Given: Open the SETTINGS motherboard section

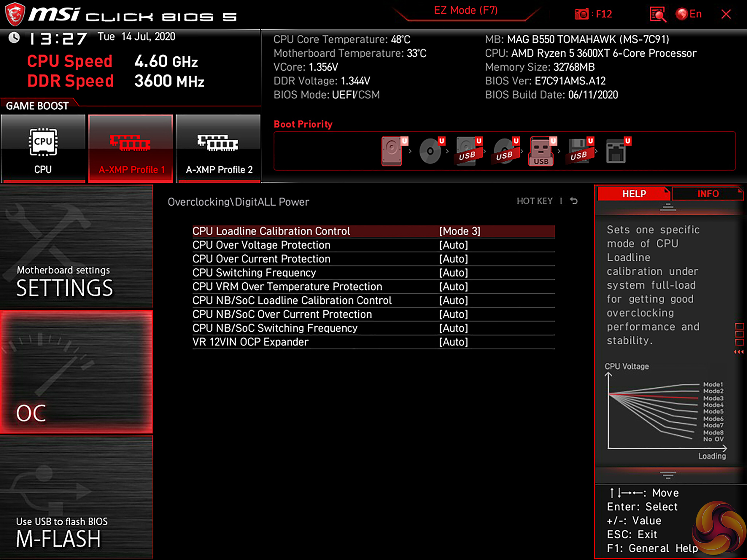Looking at the screenshot, I should 76,247.
